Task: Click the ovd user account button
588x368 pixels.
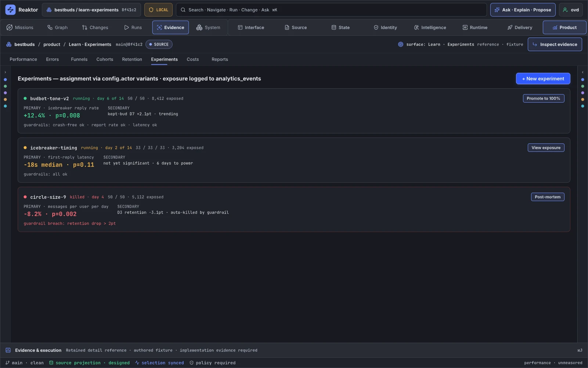Action: click(571, 10)
